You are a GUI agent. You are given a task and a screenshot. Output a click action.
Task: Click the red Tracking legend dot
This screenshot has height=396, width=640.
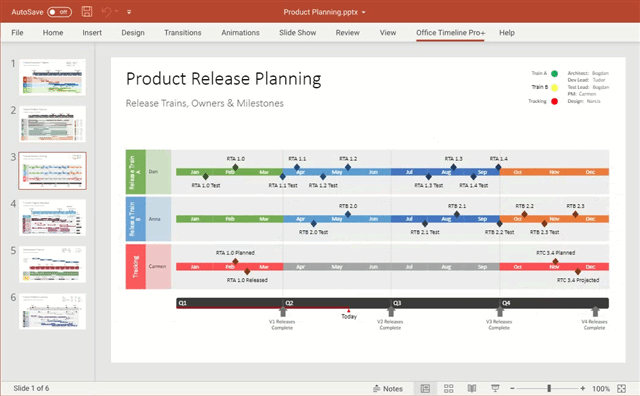554,101
